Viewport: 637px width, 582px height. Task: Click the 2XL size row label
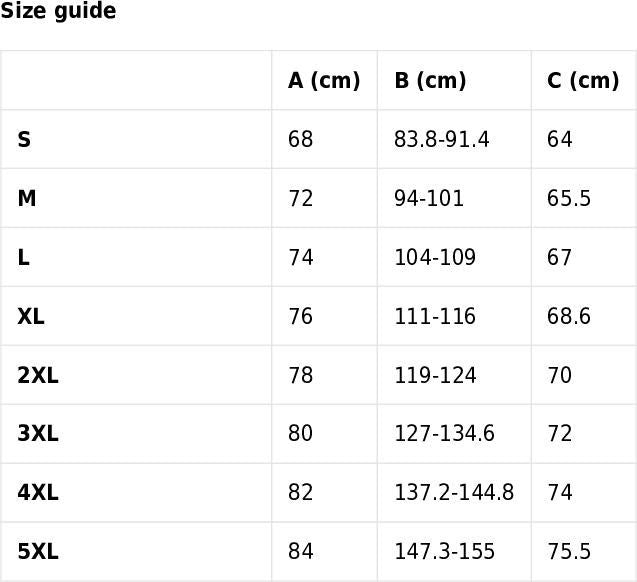38,376
